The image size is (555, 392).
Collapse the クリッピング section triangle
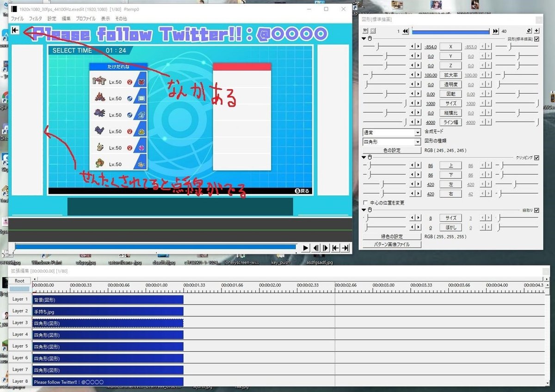pyautogui.click(x=364, y=158)
